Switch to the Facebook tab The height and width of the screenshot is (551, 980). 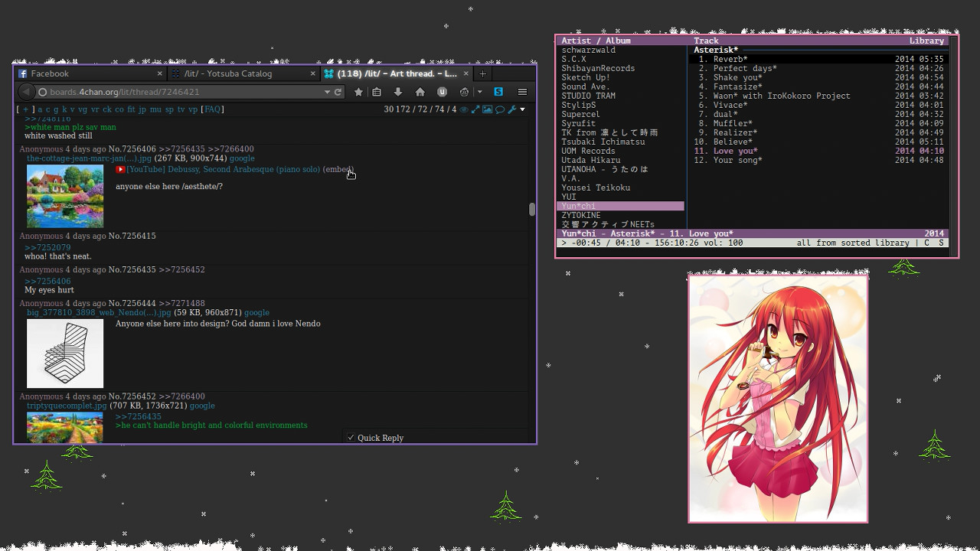(x=50, y=73)
